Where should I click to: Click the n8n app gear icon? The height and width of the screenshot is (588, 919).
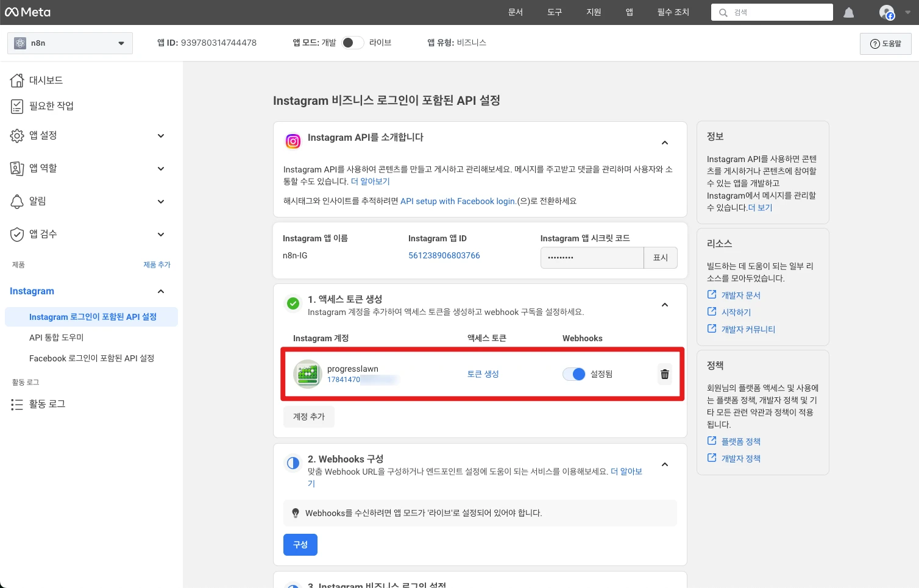click(20, 43)
